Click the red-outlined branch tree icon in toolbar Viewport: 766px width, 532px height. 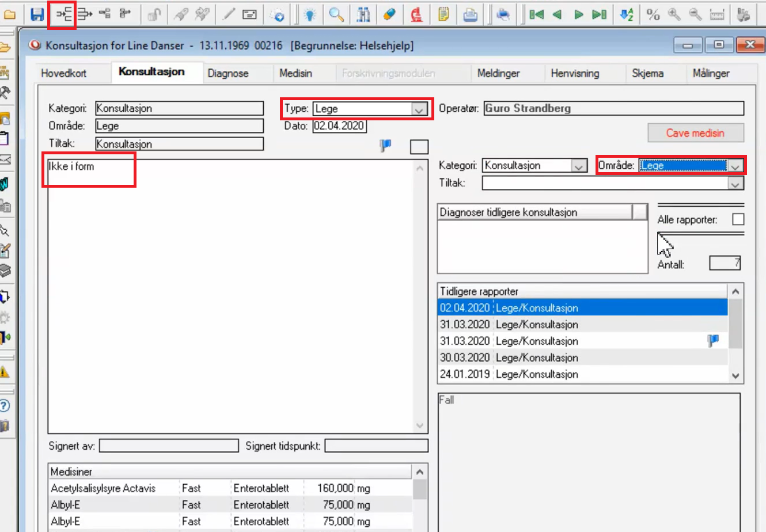click(x=63, y=14)
